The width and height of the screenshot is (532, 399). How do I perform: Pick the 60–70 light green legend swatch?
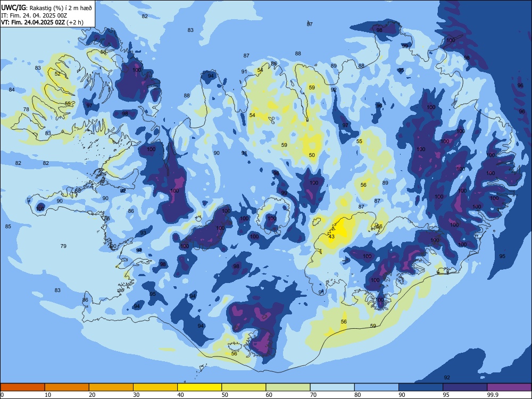pos(288,387)
